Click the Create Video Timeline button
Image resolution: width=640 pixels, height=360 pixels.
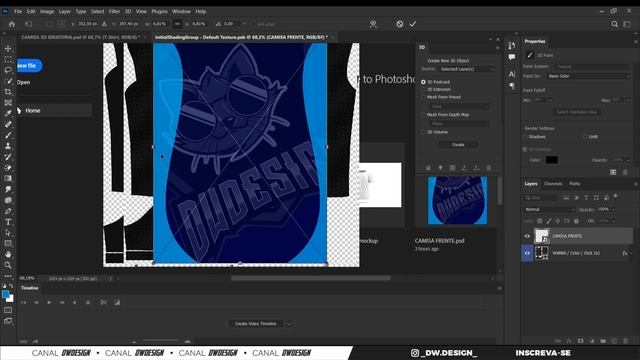[x=256, y=324]
